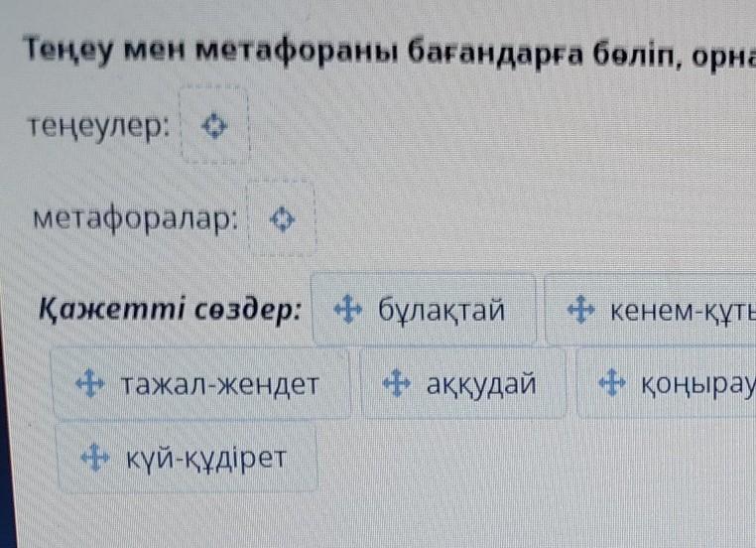This screenshot has height=548, width=756.
Task: Click the move icon next to аққудай
Action: pyautogui.click(x=396, y=382)
